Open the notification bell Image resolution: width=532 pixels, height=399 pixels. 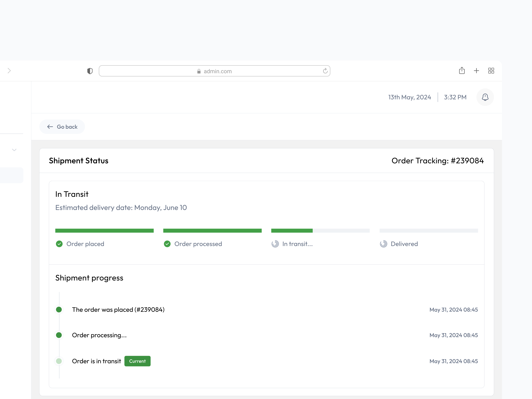[x=485, y=97]
